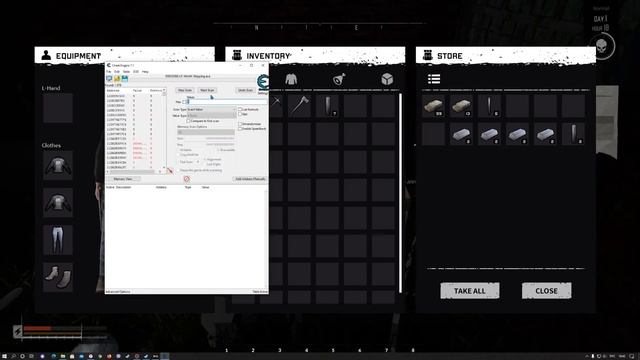This screenshot has height=360, width=640.
Task: Open the Scan Type dropdown
Action: (211, 109)
